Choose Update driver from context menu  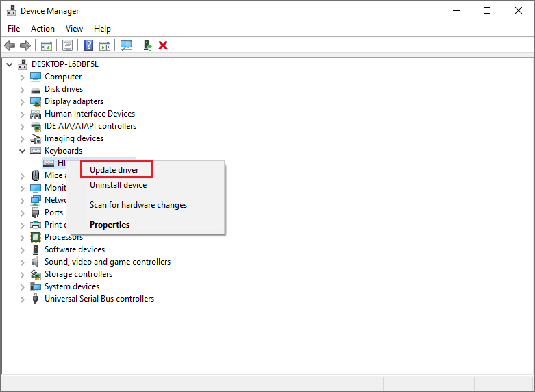pos(114,169)
